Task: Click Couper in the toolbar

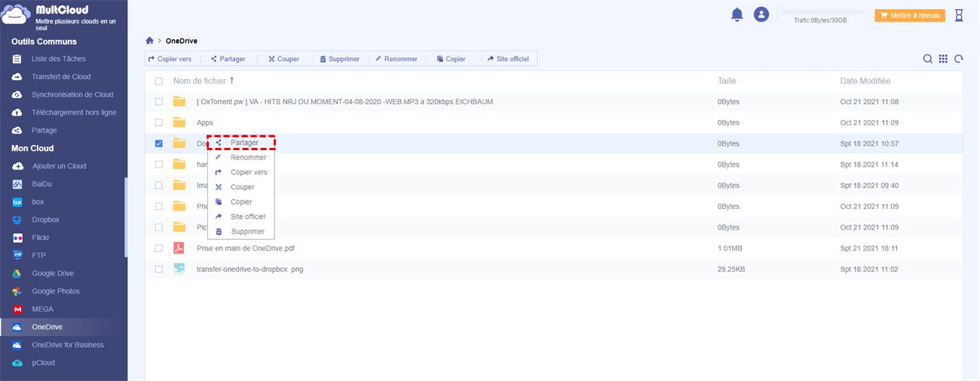Action: 283,59
